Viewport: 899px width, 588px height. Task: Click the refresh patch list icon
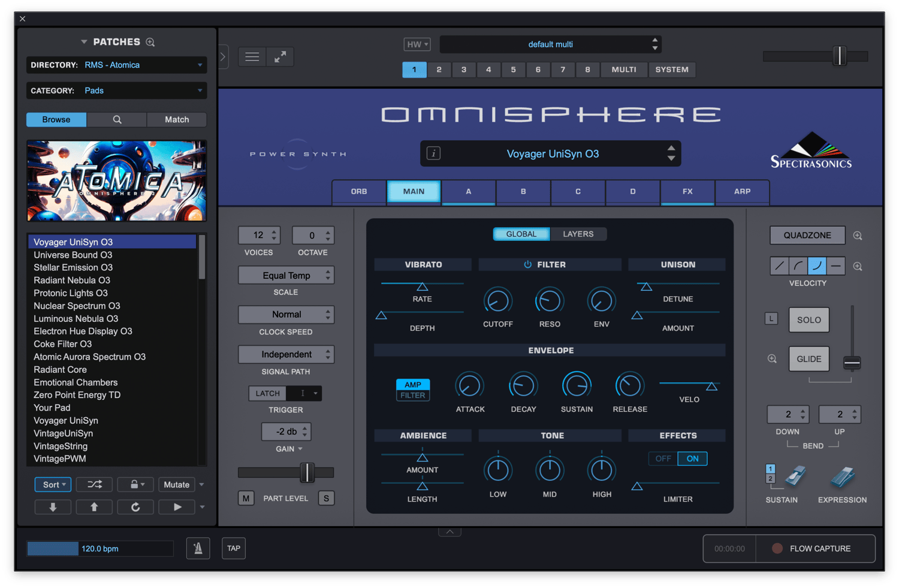pos(135,507)
